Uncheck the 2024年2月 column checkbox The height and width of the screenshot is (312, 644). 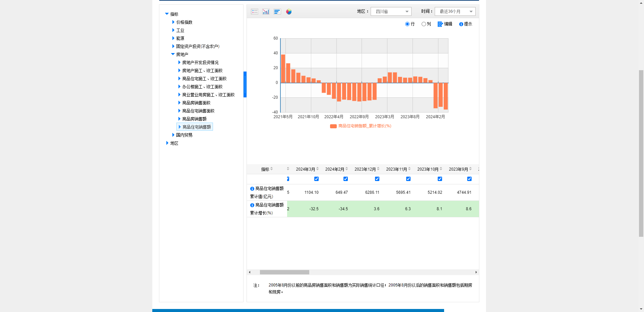click(x=345, y=179)
